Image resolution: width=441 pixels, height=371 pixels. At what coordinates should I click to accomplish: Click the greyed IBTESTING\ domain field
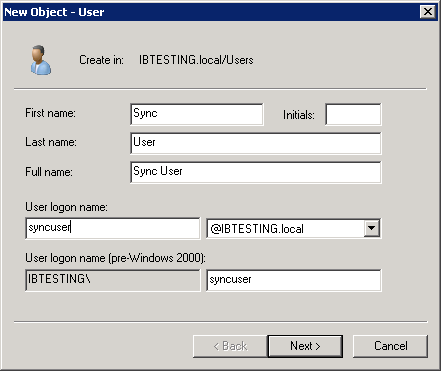[x=113, y=280]
